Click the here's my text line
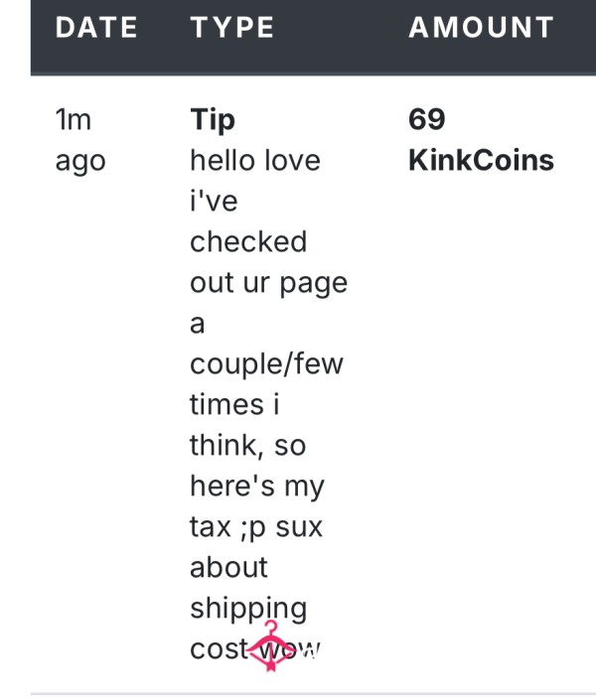This screenshot has height=700, width=596. pos(257,487)
